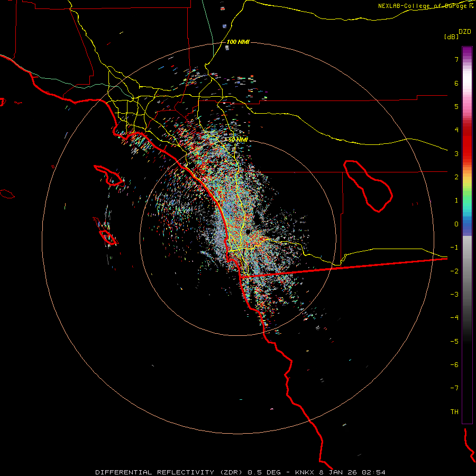Image resolution: width=476 pixels, height=476 pixels.
Task: Click the 5 value on color scale
Action: (456, 106)
